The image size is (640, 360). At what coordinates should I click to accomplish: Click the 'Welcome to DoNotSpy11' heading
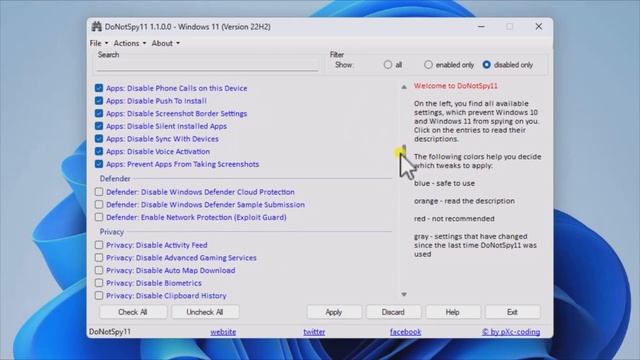(456, 86)
